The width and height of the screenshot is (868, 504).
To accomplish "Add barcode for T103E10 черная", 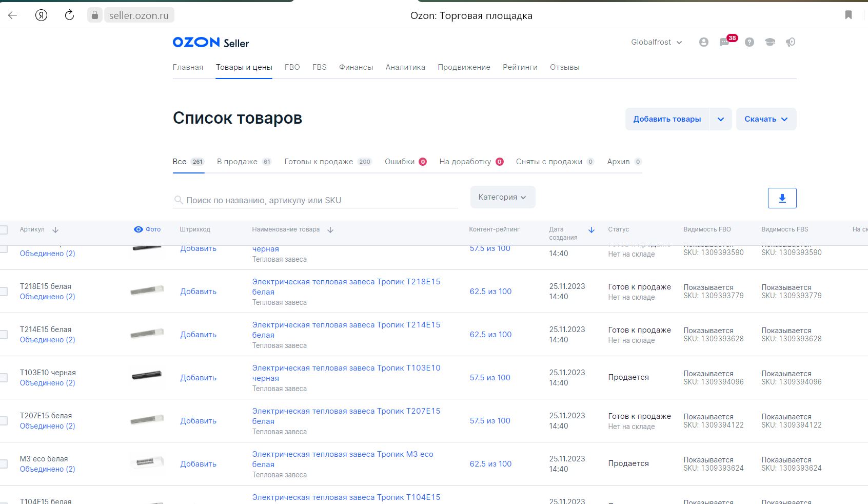I will click(198, 378).
